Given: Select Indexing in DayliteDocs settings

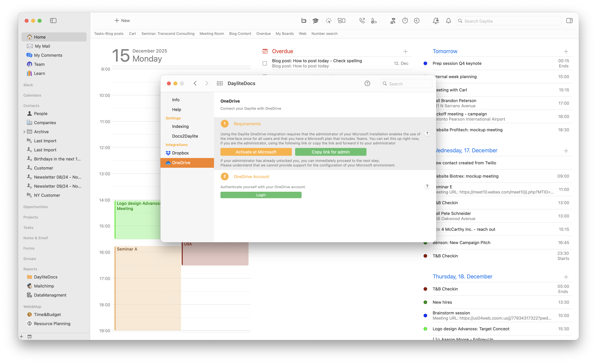Looking at the screenshot, I should [x=187, y=126].
